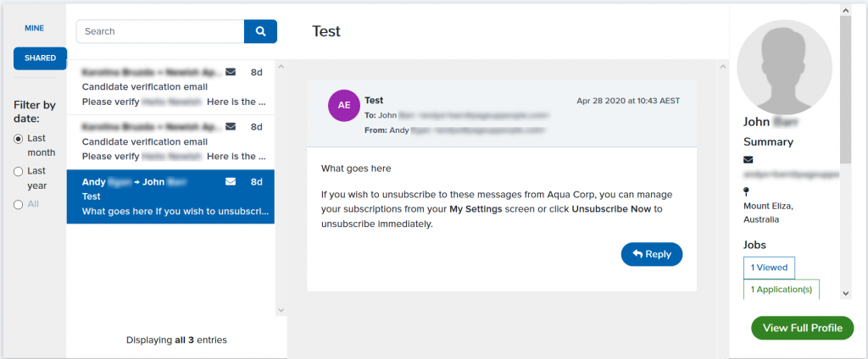The height and width of the screenshot is (359, 868).
Task: Switch to the SHARED tab
Action: (x=40, y=58)
